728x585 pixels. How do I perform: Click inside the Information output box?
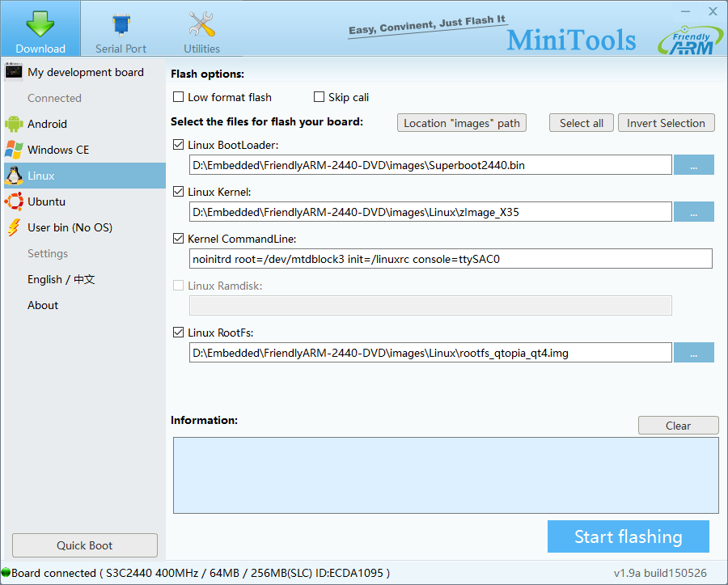click(x=446, y=475)
